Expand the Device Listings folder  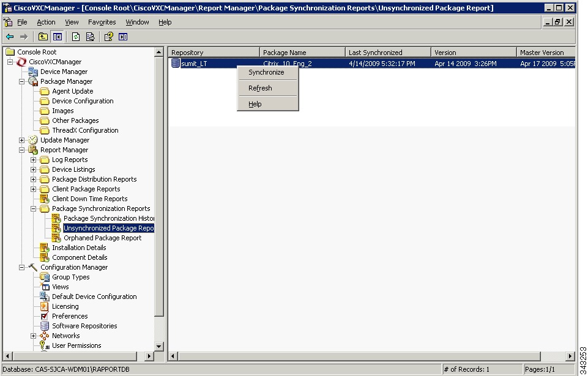34,169
